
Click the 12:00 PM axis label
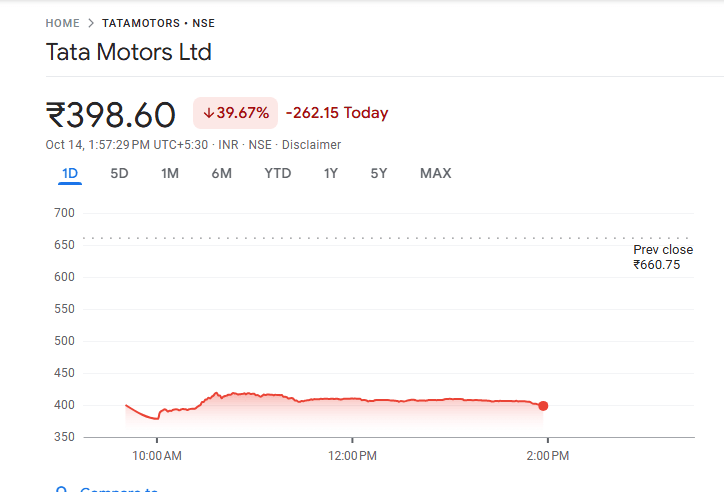(352, 456)
